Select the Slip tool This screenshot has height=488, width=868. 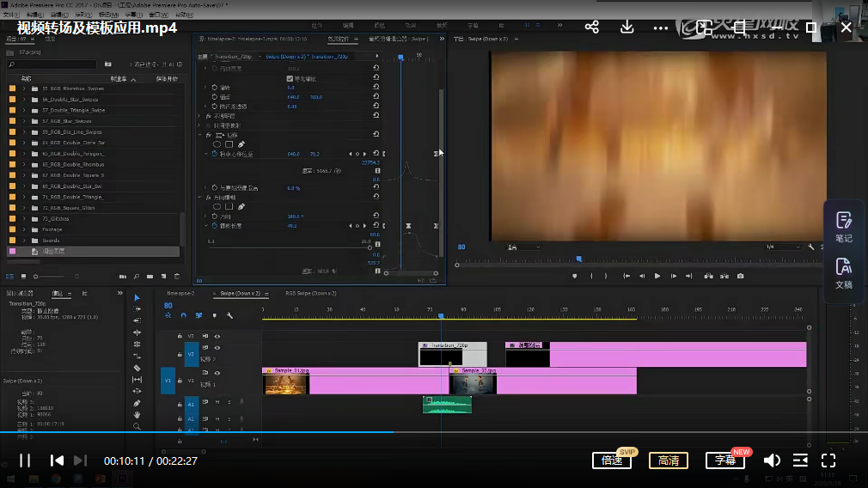click(137, 380)
